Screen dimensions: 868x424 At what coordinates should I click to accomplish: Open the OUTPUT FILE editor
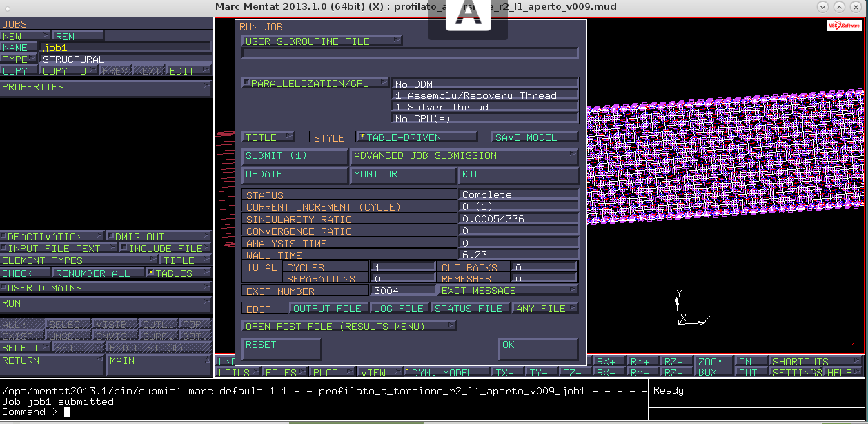(329, 308)
